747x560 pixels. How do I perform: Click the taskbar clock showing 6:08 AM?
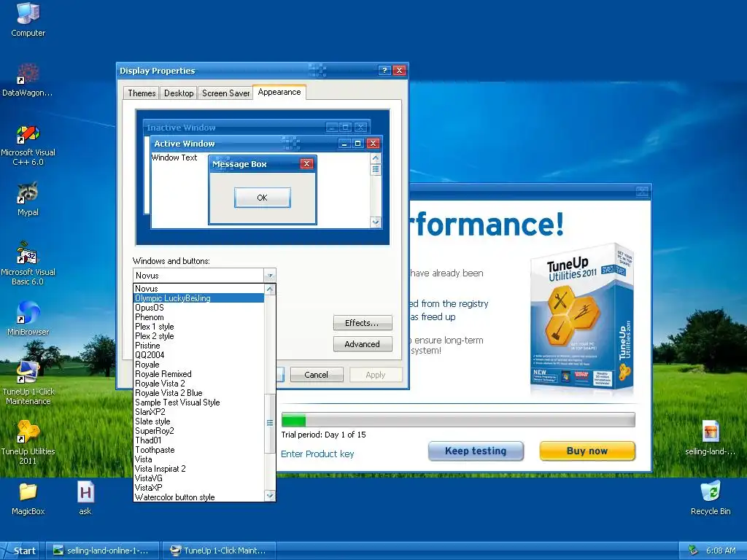coord(721,551)
